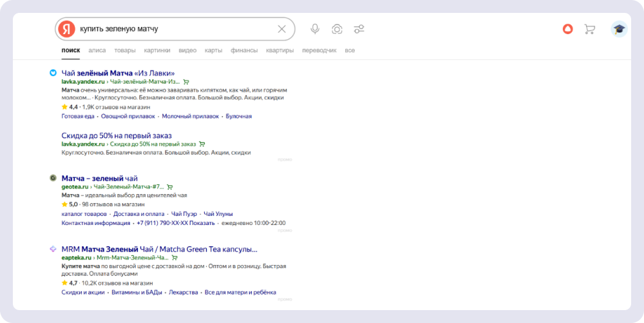This screenshot has width=644, height=323.
Task: Open Alice assistant icon in header
Action: (x=568, y=29)
